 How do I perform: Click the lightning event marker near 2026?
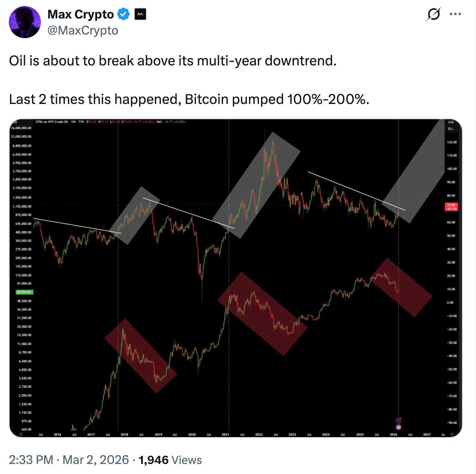click(398, 420)
